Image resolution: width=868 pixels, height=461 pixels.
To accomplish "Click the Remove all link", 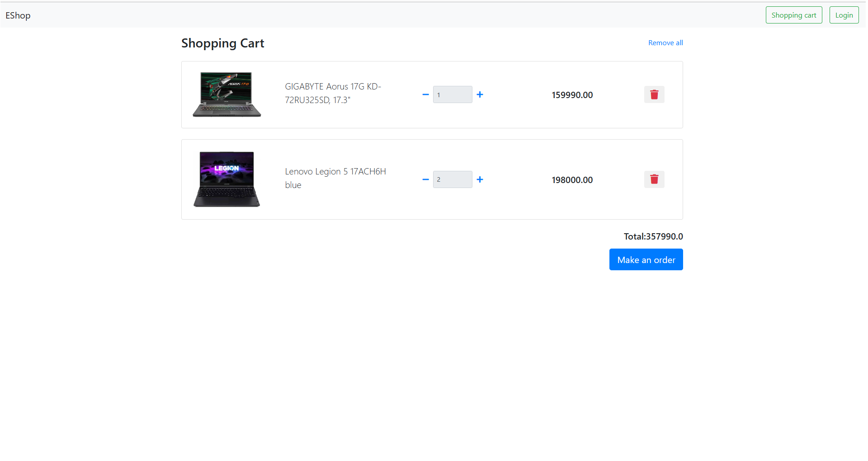I will point(665,42).
